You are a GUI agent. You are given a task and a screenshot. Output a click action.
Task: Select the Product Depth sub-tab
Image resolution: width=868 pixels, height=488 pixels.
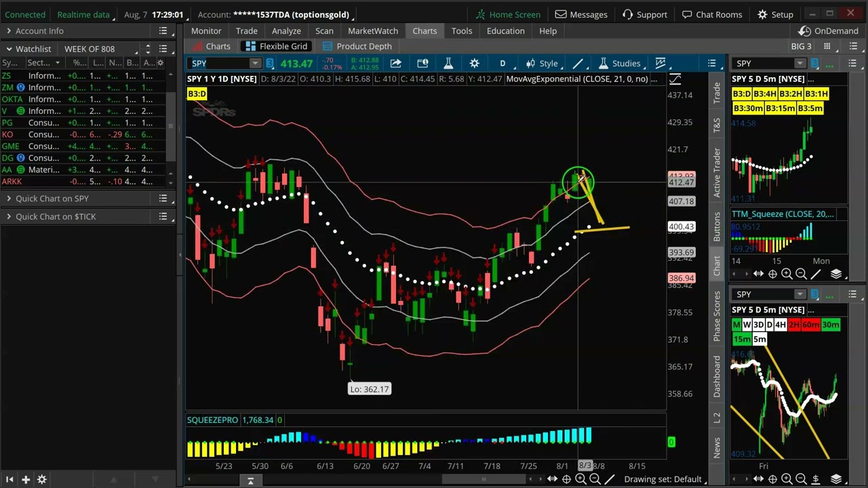[357, 46]
